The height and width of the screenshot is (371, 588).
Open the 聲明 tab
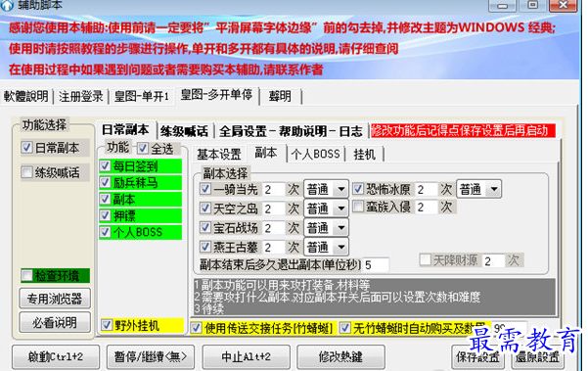pos(280,96)
